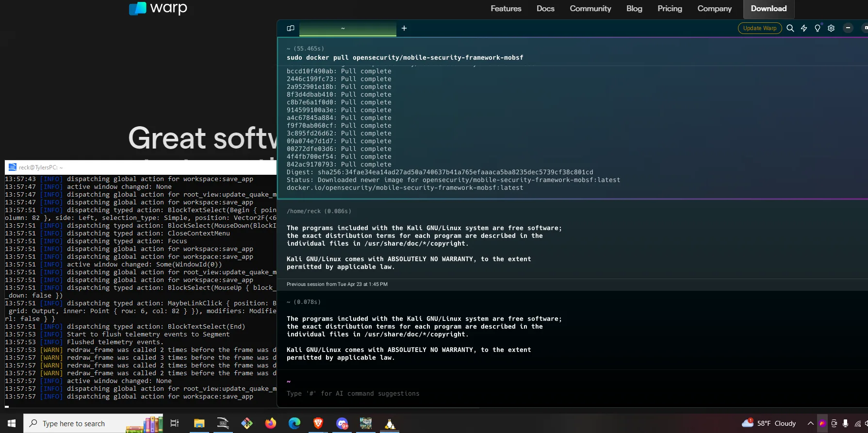Open File Explorer from the taskbar
The width and height of the screenshot is (868, 433).
point(199,423)
